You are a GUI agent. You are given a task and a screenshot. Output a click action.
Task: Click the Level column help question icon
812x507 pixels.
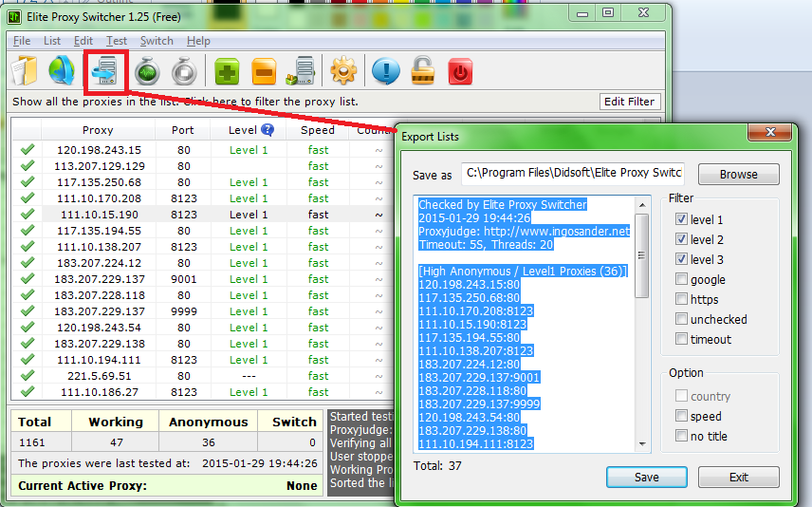pyautogui.click(x=268, y=130)
